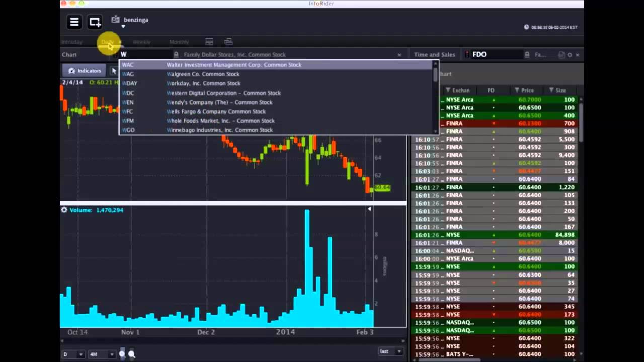
Task: Open the D interval dropdown
Action: coord(72,354)
